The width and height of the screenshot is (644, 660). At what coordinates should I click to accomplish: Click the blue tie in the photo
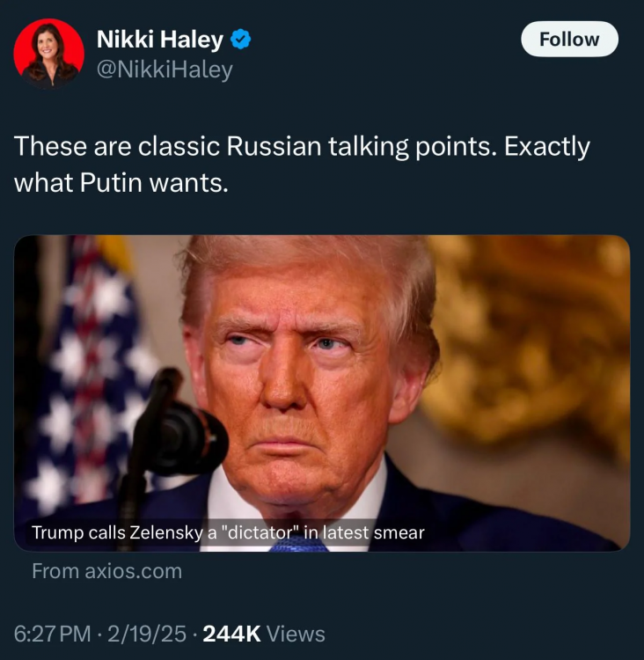(298, 546)
